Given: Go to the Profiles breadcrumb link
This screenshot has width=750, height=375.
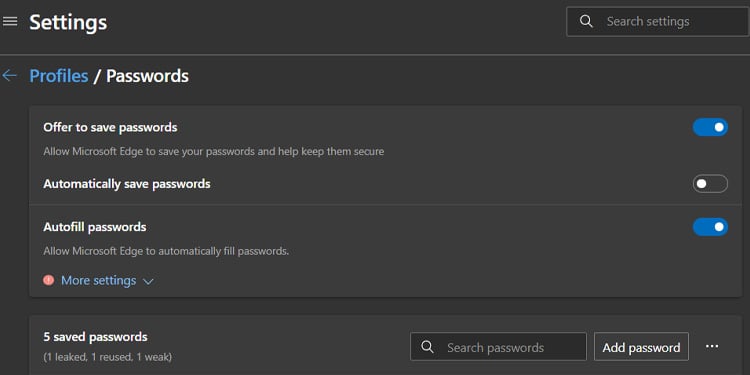Looking at the screenshot, I should pos(59,76).
